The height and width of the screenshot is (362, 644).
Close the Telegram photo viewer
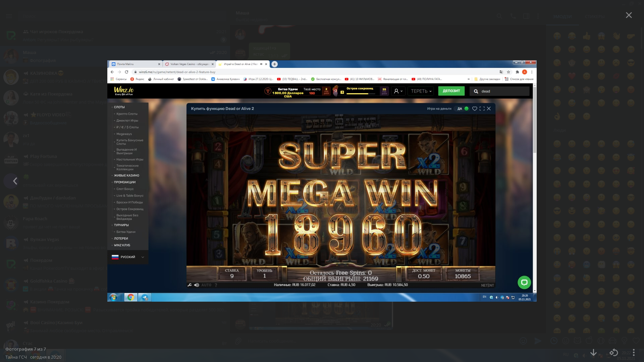[x=629, y=15]
